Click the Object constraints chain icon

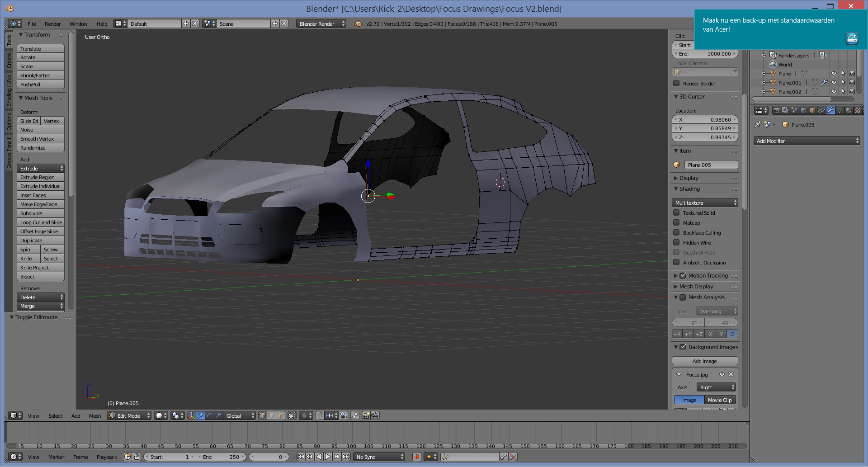(x=821, y=110)
